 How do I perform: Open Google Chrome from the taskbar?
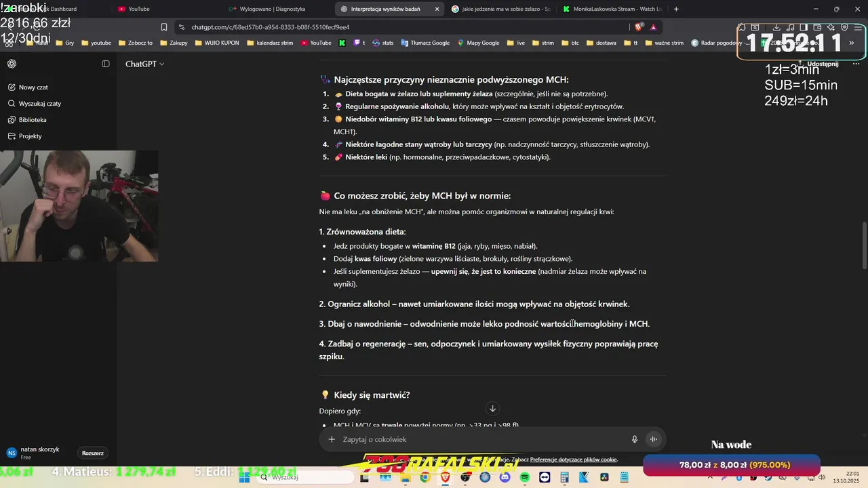[425, 477]
